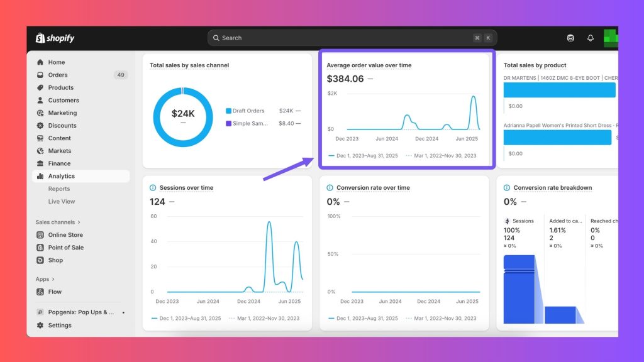This screenshot has width=644, height=362.
Task: Expand the Apps section
Action: [x=45, y=279]
